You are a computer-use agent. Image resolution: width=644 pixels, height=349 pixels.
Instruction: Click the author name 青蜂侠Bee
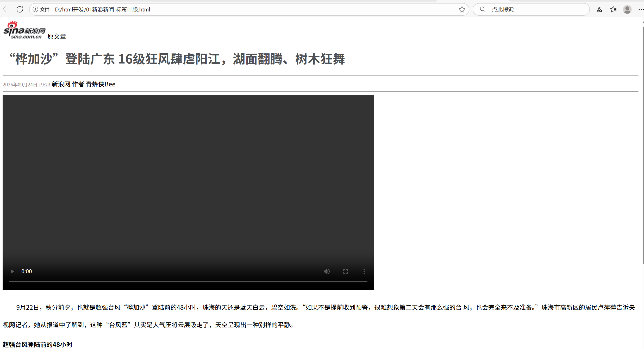click(x=101, y=84)
